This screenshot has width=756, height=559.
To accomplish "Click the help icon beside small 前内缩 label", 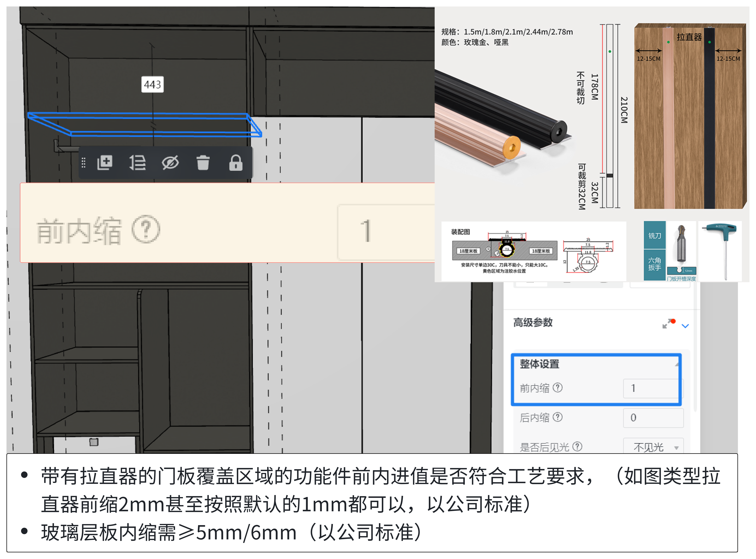I will [x=558, y=387].
